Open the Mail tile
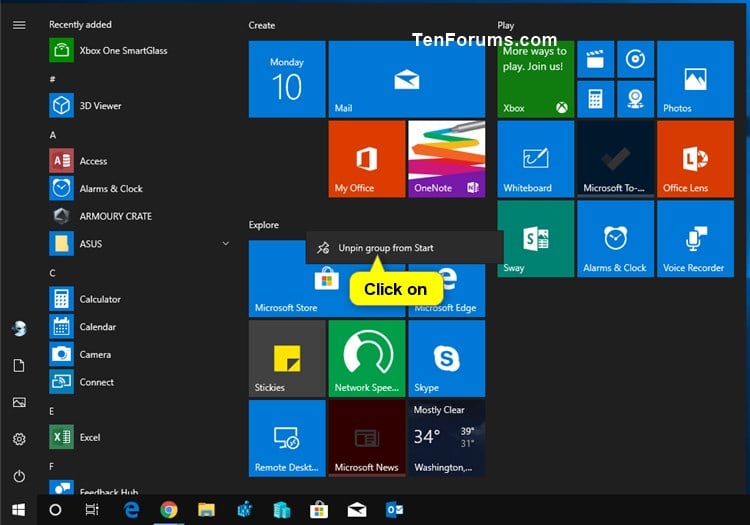The height and width of the screenshot is (525, 750). pyautogui.click(x=407, y=79)
